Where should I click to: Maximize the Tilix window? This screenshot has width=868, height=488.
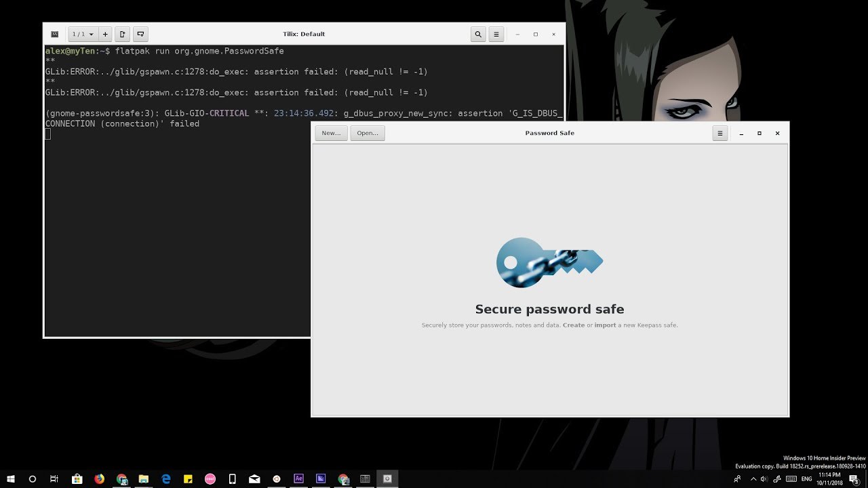tap(536, 34)
